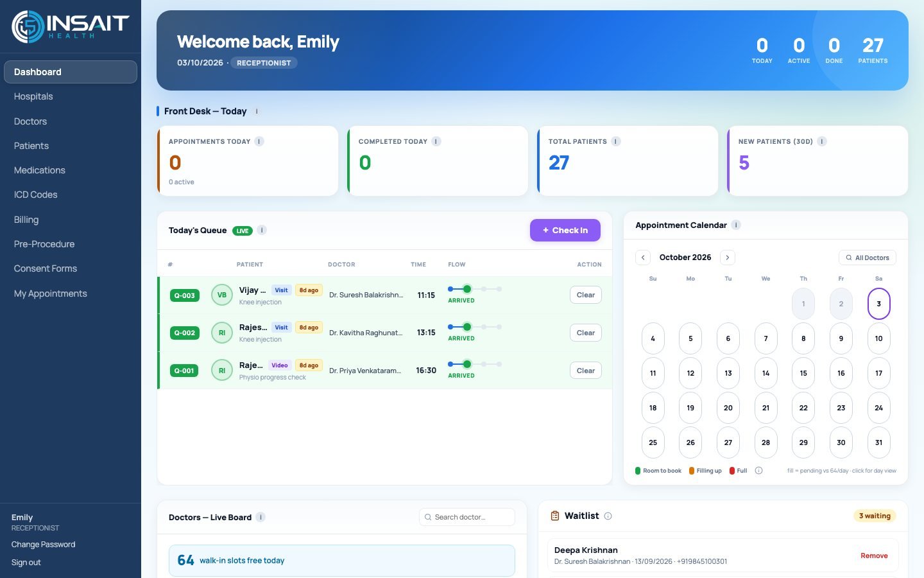
Task: Open info icon beside Front Desk – Today
Action: [x=257, y=111]
